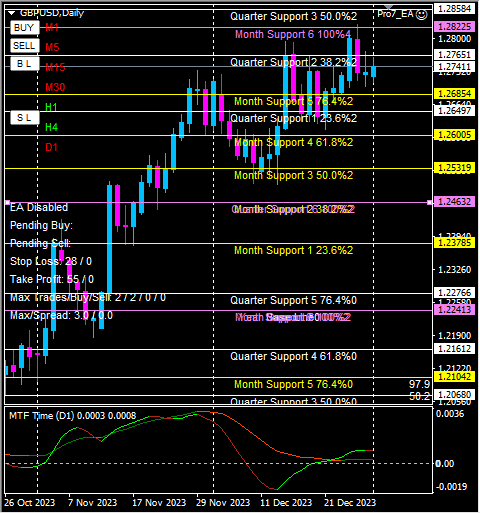Select the Quarter Support 2 38.2%2 label
The height and width of the screenshot is (514, 480).
[293, 62]
